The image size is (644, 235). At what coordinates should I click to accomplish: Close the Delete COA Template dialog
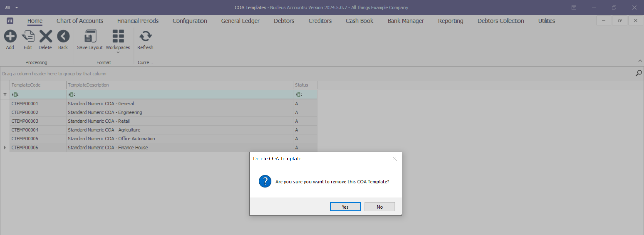[395, 159]
